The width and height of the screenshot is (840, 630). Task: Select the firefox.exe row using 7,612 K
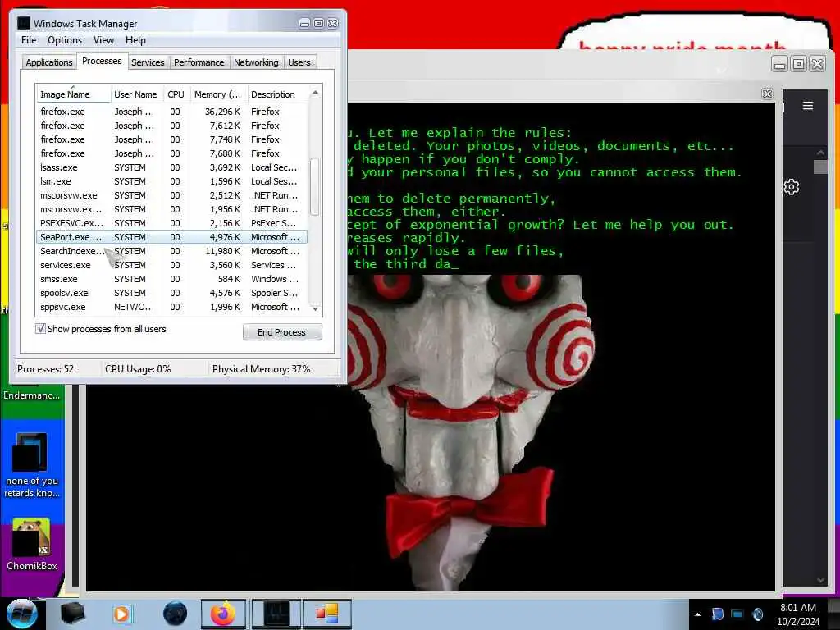click(172, 126)
